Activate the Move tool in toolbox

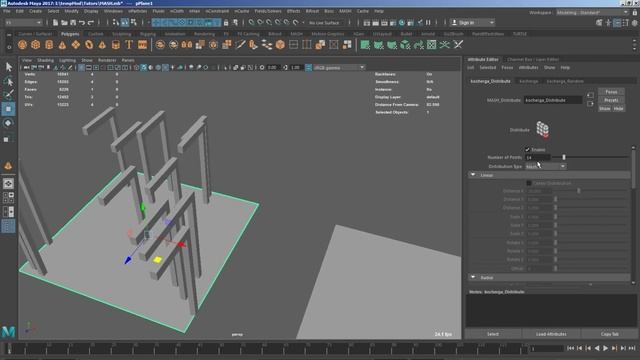(8, 109)
